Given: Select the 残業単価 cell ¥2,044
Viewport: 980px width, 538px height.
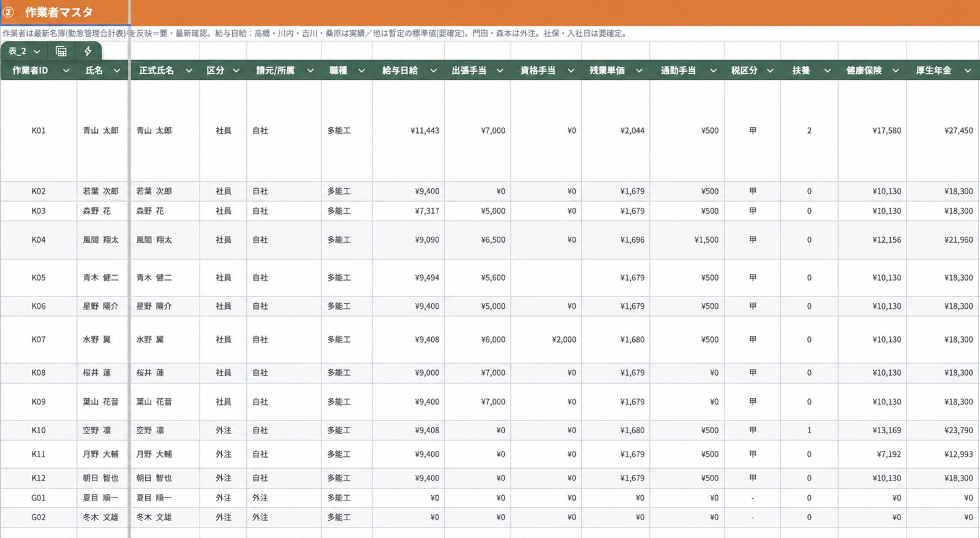Looking at the screenshot, I should coord(616,131).
